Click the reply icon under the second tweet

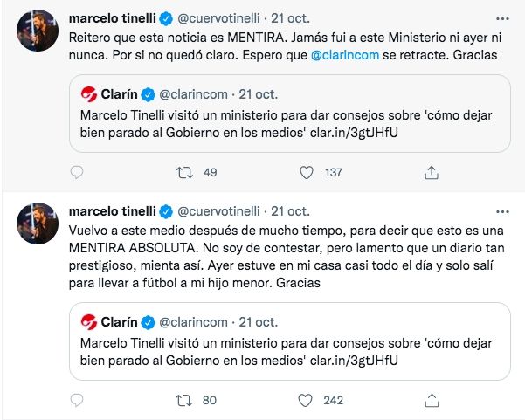pos(77,401)
